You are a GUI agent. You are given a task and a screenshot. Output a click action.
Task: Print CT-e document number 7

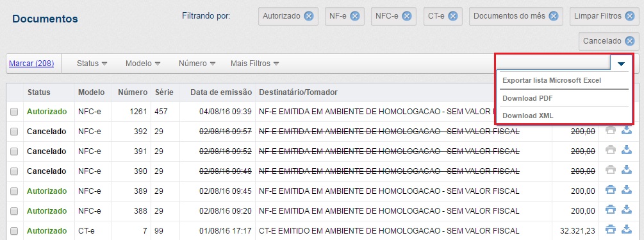611,230
